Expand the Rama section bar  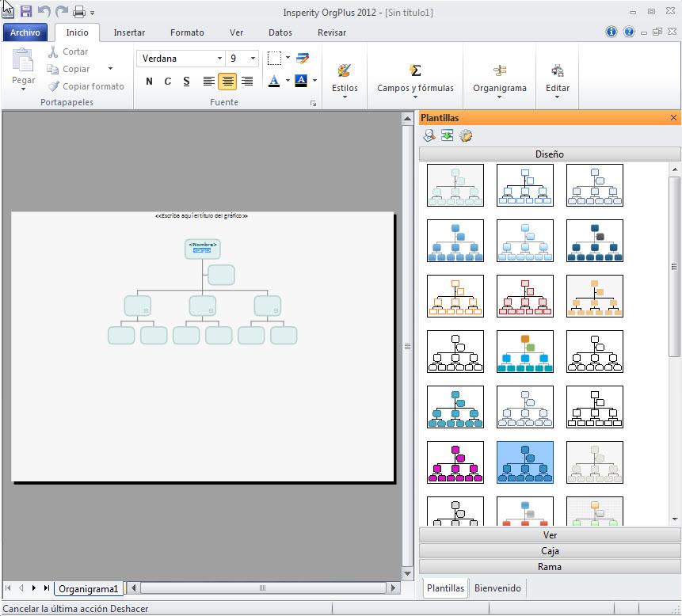click(550, 567)
